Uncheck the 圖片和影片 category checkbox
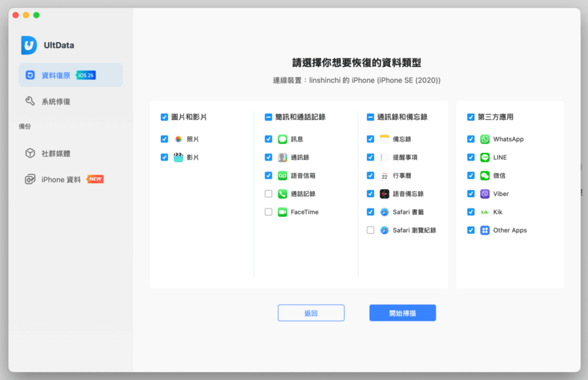The width and height of the screenshot is (588, 380). coord(164,117)
